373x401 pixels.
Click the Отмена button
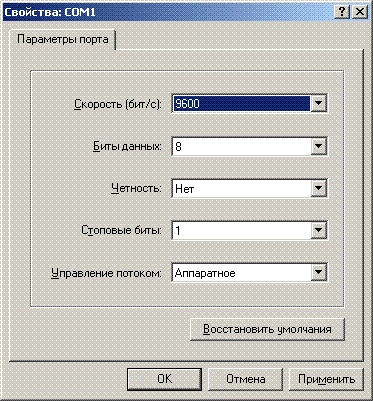point(245,379)
